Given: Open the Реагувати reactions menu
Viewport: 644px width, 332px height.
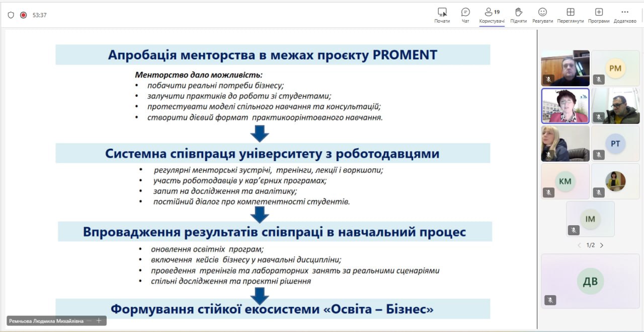Looking at the screenshot, I should point(542,12).
